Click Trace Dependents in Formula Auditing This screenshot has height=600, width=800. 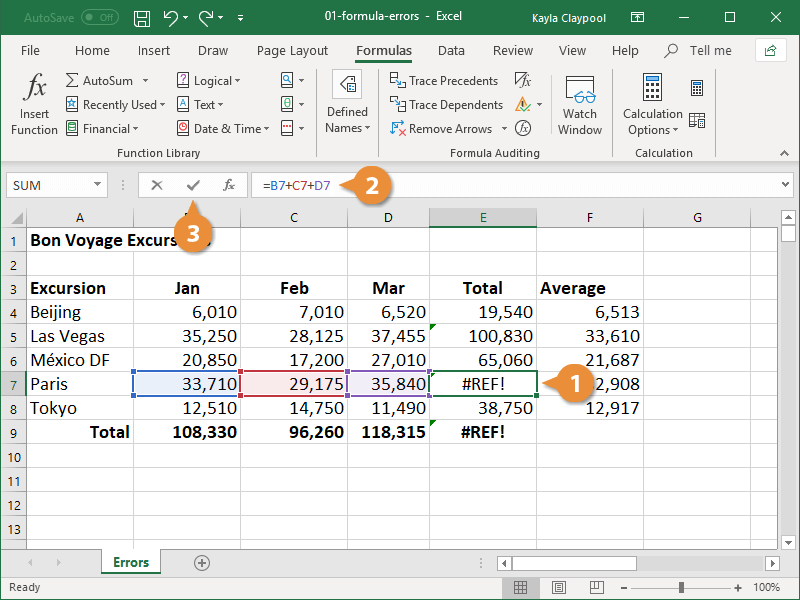[445, 105]
